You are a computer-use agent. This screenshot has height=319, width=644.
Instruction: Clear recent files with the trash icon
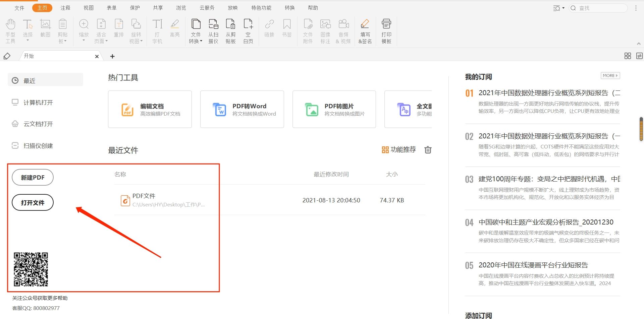(x=428, y=150)
